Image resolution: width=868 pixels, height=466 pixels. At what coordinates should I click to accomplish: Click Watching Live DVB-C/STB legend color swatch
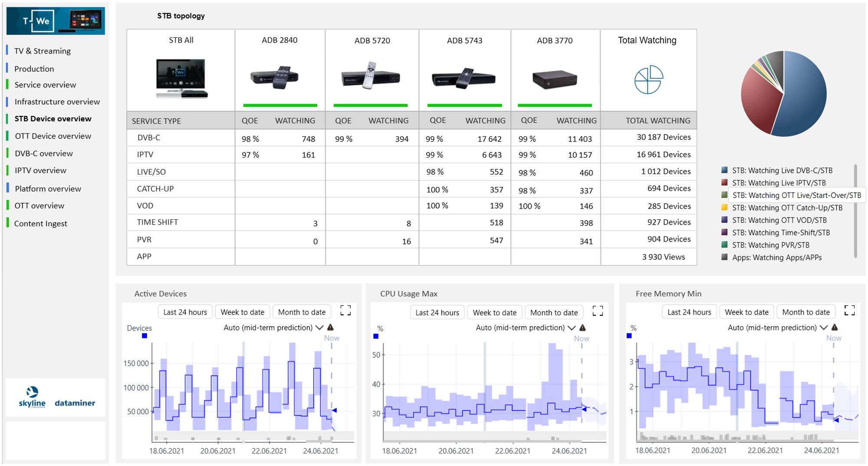point(724,170)
